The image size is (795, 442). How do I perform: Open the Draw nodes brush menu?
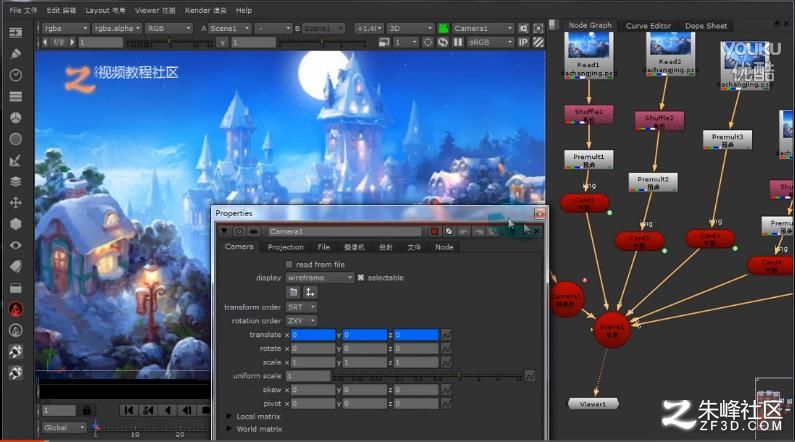pyautogui.click(x=16, y=54)
